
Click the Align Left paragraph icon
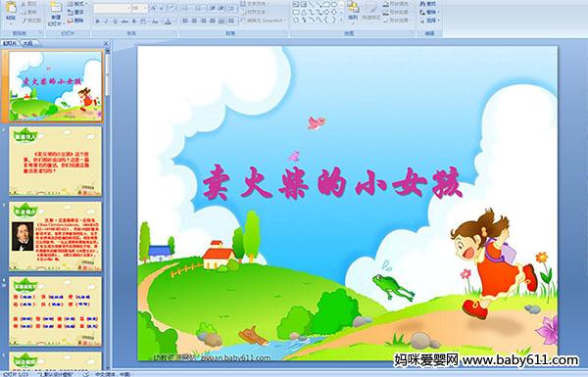pyautogui.click(x=185, y=21)
